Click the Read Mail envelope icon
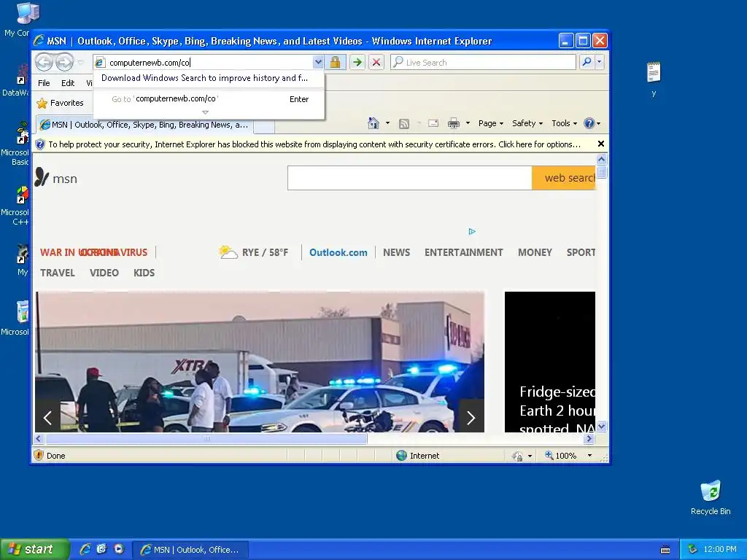Image resolution: width=747 pixels, height=560 pixels. (433, 123)
